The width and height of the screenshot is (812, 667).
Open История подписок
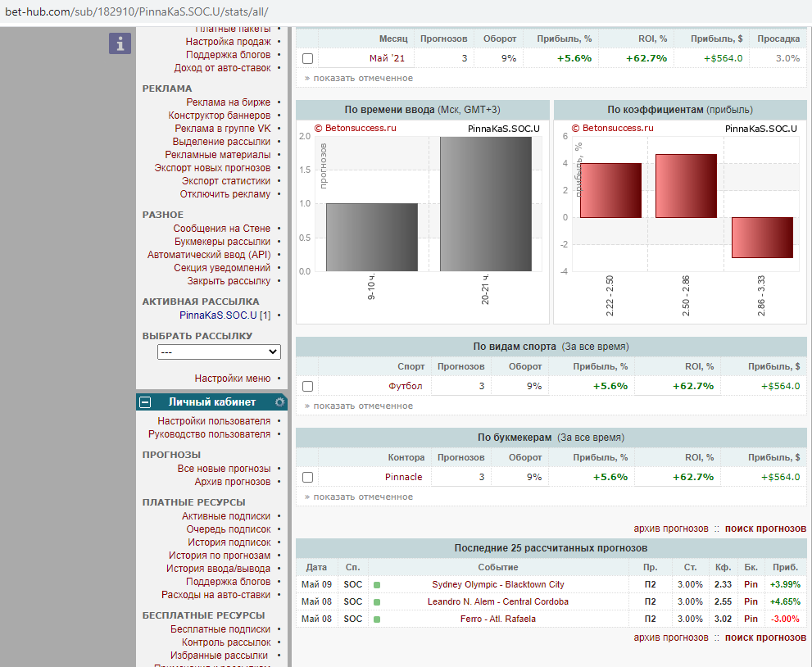click(229, 542)
